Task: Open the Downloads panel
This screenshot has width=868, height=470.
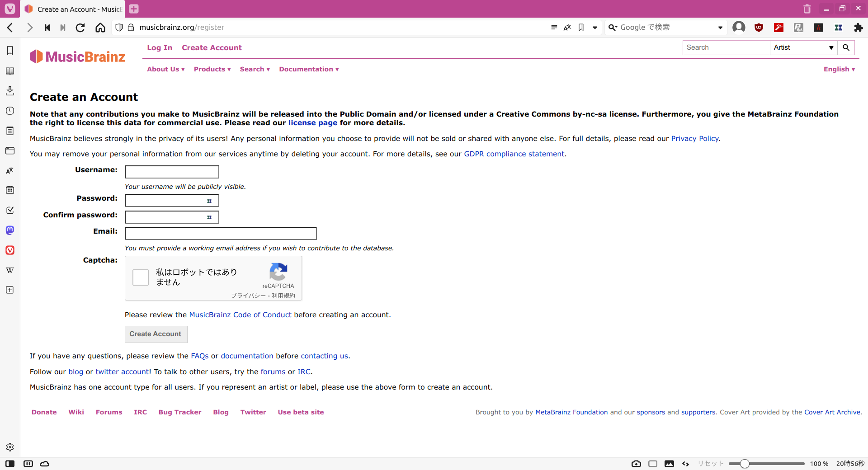Action: coord(10,91)
